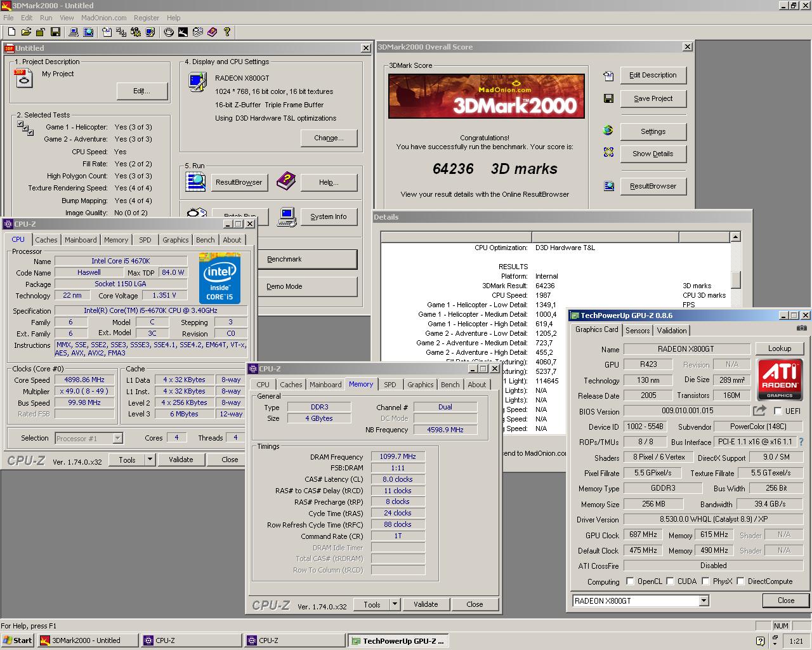812x650 pixels.
Task: Click the scroll-up arrow in Details window
Action: tap(735, 237)
